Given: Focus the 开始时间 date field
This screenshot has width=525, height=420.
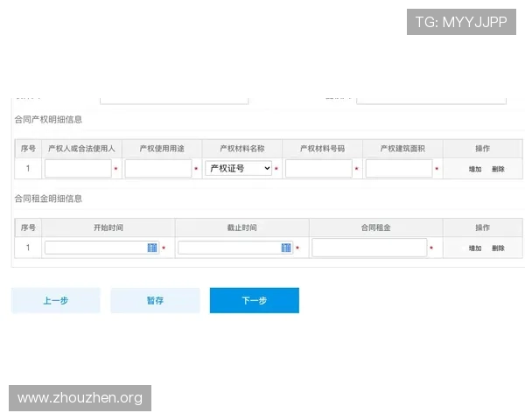Looking at the screenshot, I should [x=101, y=248].
